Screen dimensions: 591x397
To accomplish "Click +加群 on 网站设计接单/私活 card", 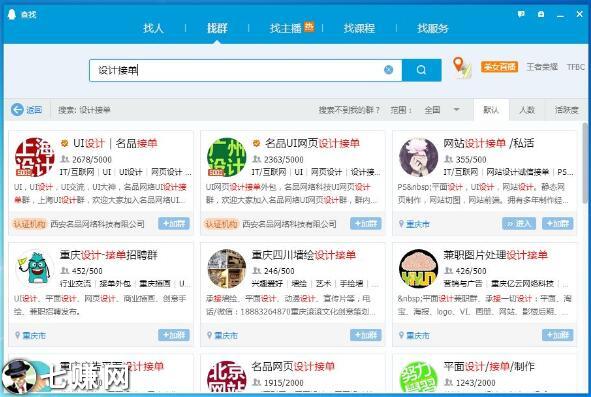I will click(x=557, y=224).
